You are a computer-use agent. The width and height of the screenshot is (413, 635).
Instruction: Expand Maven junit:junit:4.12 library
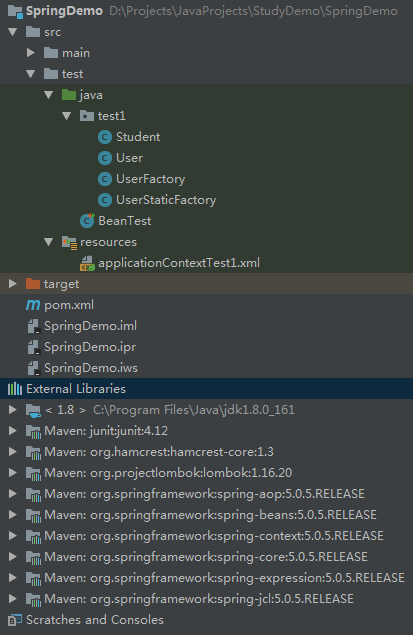tap(13, 430)
